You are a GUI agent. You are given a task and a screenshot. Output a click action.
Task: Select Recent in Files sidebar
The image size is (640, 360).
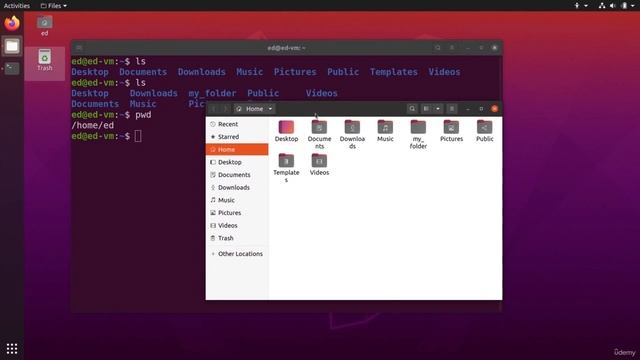pos(237,124)
